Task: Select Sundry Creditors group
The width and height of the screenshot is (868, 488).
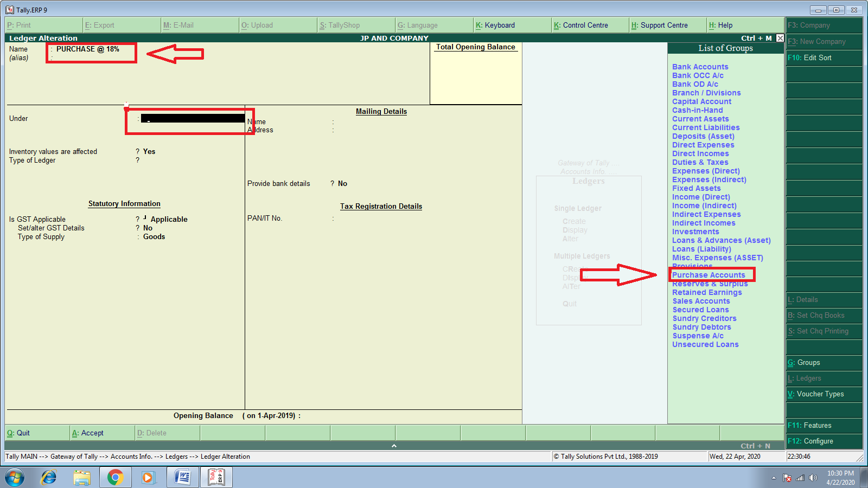Action: [x=704, y=318]
